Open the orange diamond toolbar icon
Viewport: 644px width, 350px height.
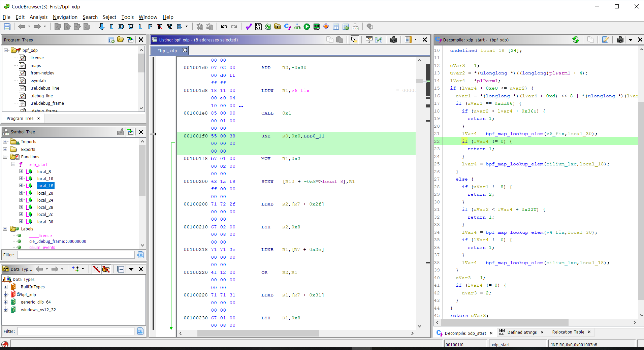coord(326,27)
